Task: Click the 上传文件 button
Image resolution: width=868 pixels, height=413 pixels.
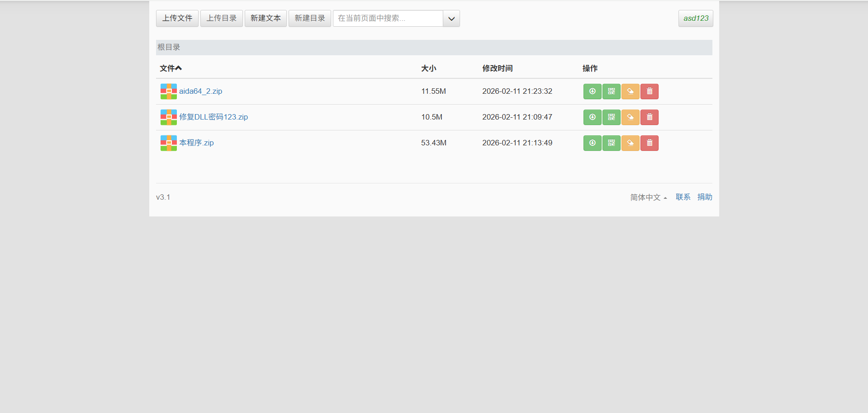Action: point(177,19)
